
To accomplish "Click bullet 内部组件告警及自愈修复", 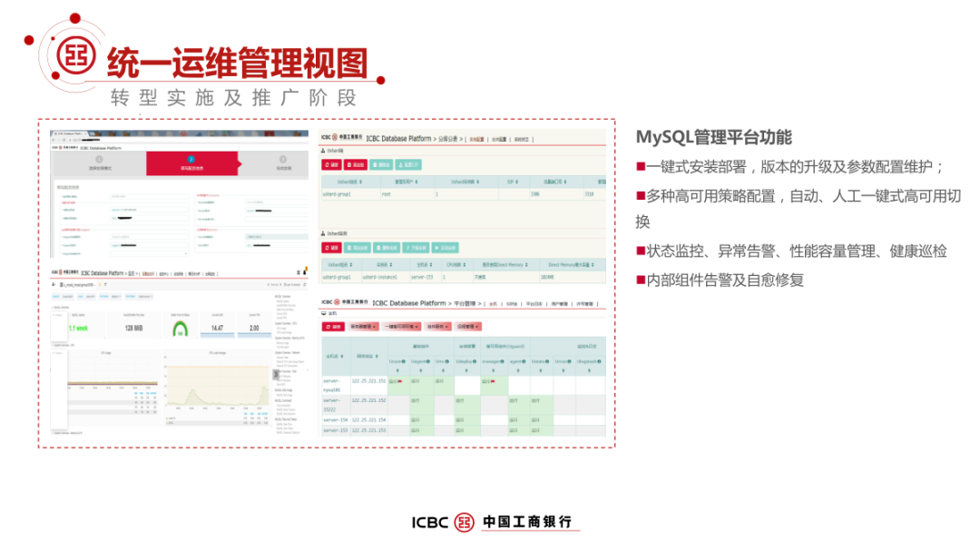I will [x=725, y=280].
